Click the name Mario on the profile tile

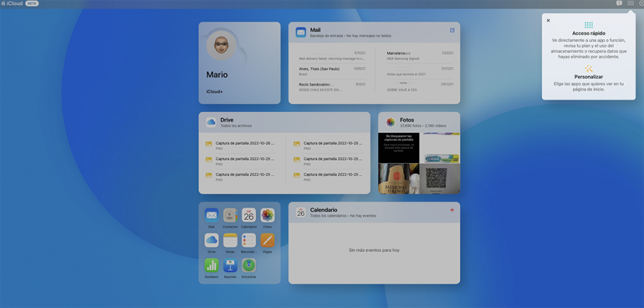[x=217, y=75]
